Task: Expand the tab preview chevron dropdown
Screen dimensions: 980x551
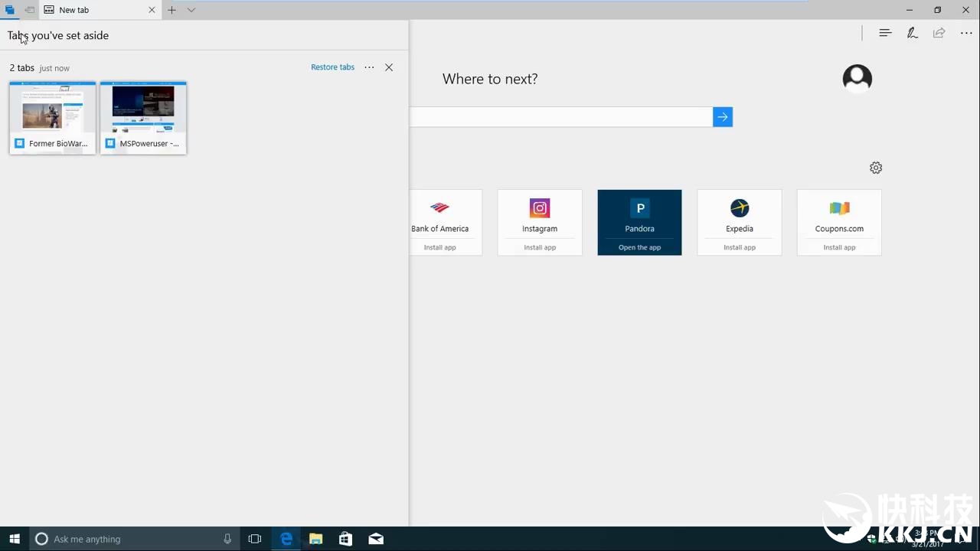Action: point(191,10)
